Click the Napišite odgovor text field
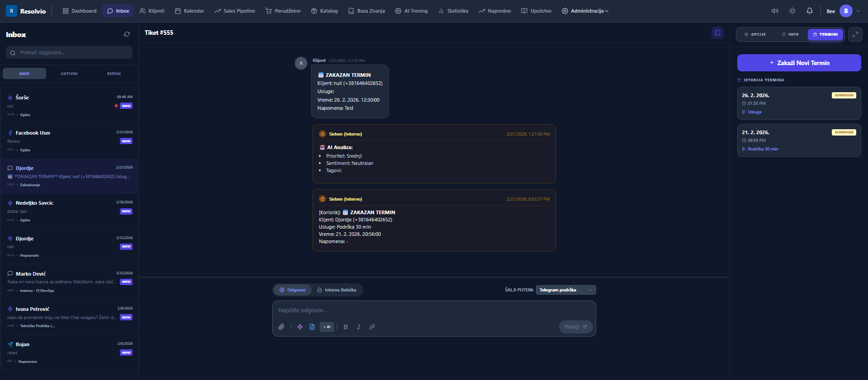 click(434, 310)
